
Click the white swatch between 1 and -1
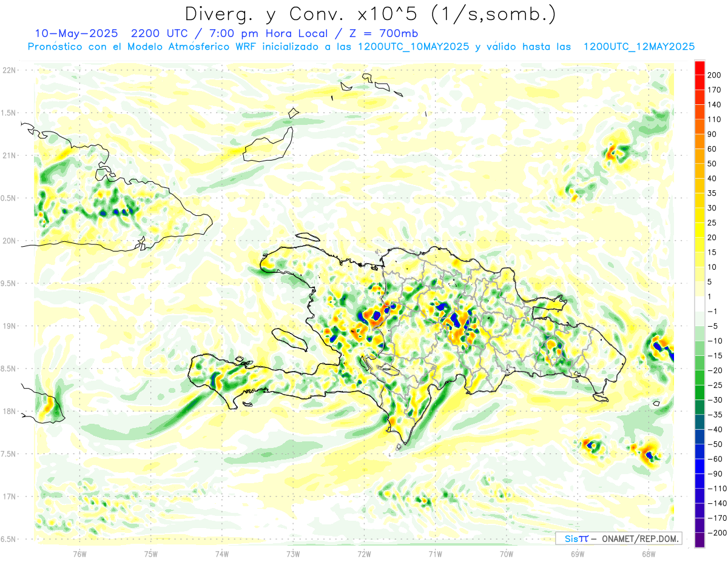699,304
